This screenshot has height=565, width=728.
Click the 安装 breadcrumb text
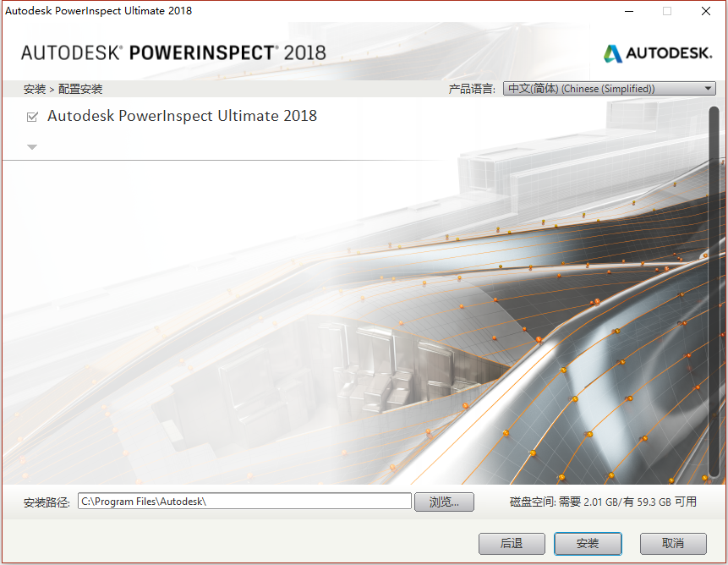pyautogui.click(x=35, y=89)
